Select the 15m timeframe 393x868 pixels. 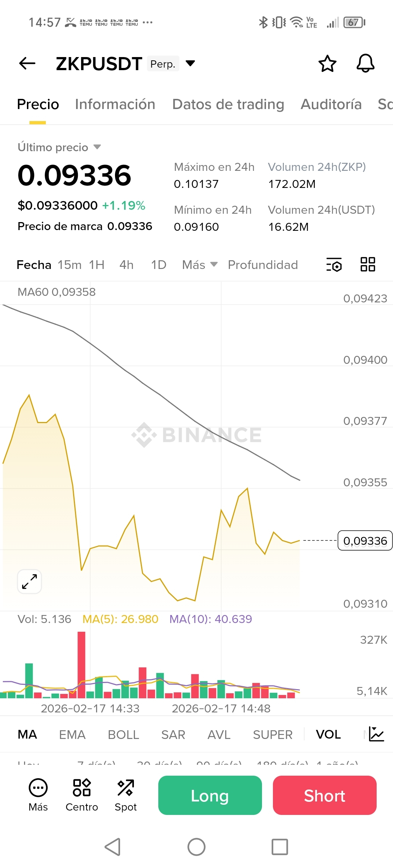point(70,265)
